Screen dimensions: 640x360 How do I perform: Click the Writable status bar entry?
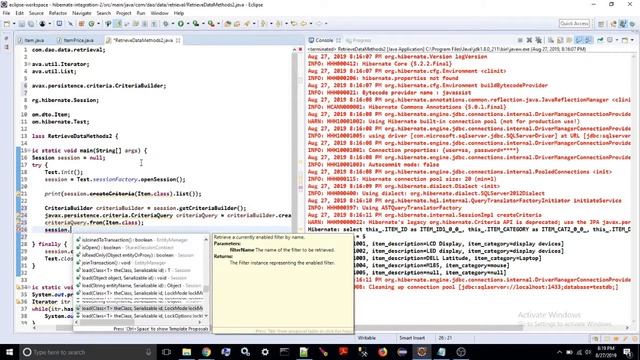367,338
